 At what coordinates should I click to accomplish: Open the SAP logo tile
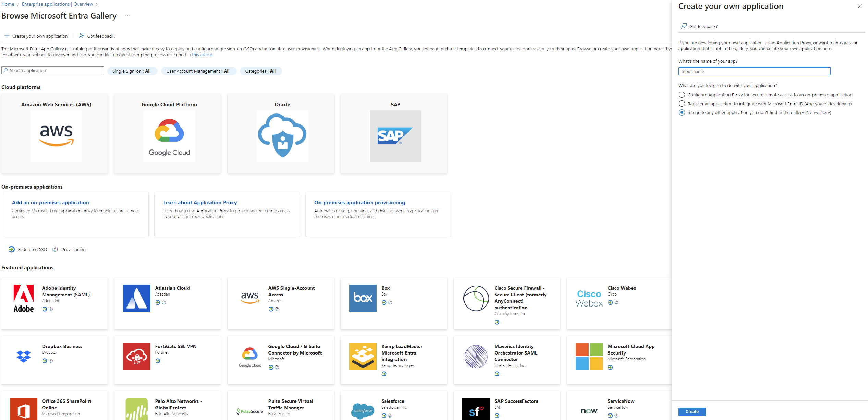point(395,136)
